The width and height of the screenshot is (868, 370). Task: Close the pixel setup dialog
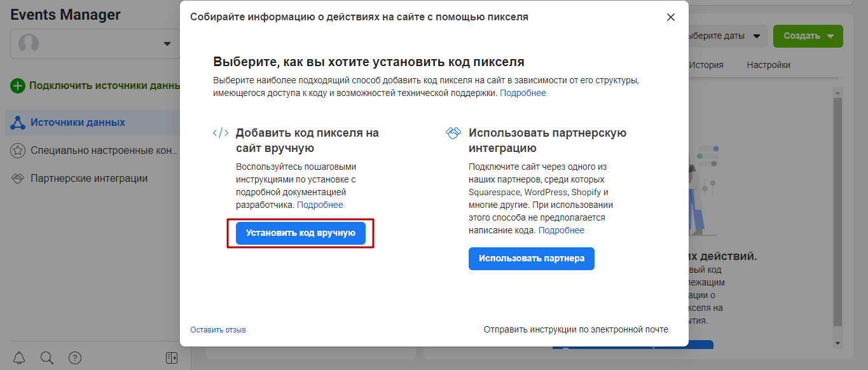coord(670,17)
